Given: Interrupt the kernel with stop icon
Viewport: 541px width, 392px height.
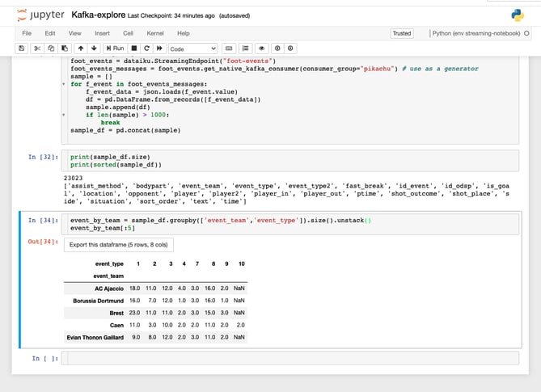Looking at the screenshot, I should (134, 48).
